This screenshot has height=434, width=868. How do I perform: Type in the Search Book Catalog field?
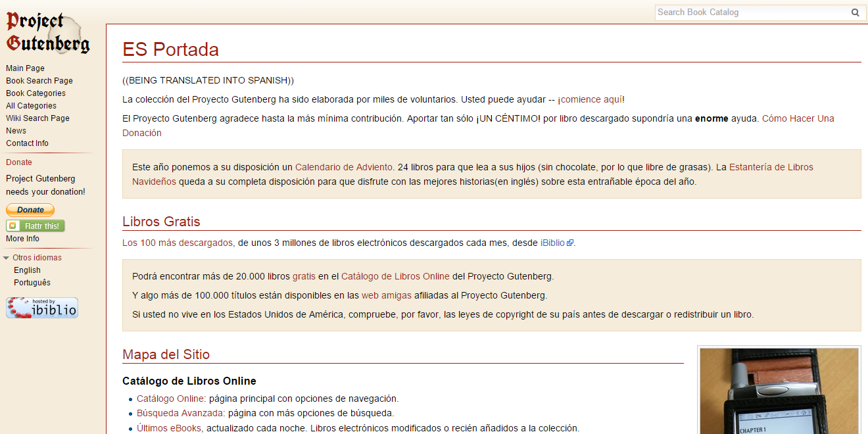[x=750, y=12]
